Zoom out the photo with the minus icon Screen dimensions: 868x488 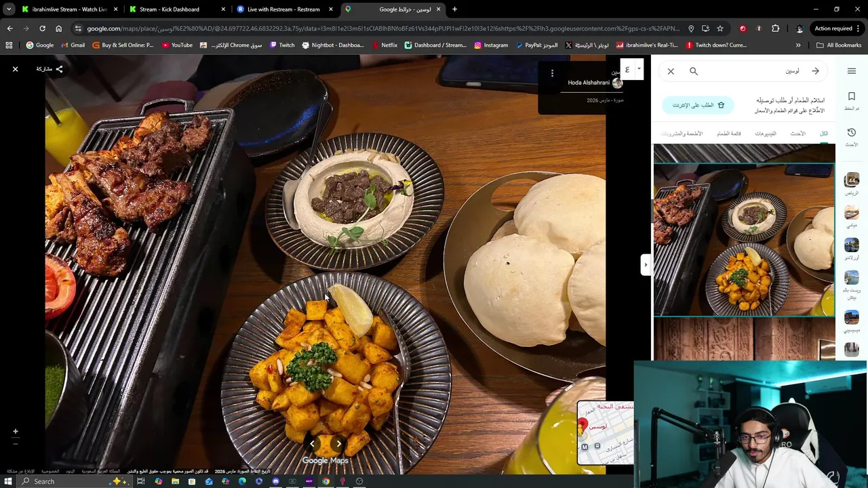point(15,443)
